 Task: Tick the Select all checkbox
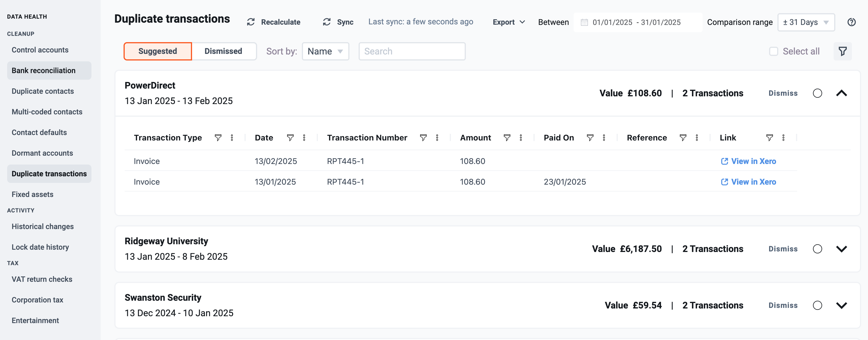coord(774,51)
